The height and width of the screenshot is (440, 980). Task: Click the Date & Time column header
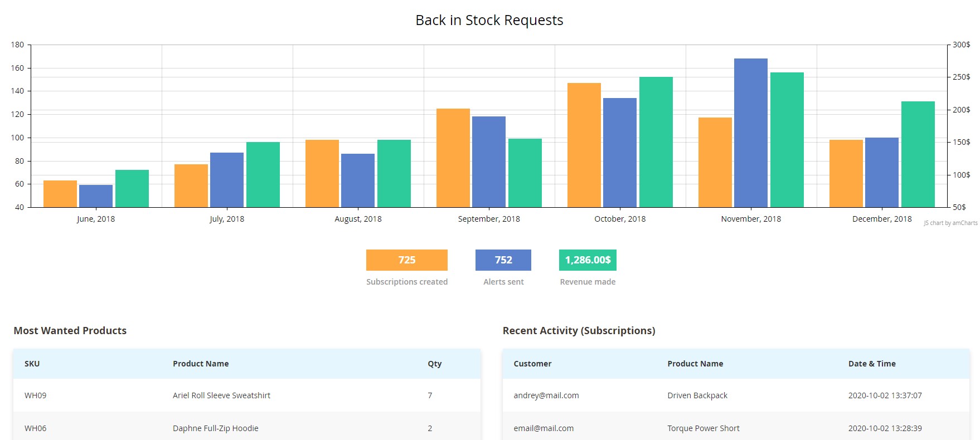pos(872,364)
